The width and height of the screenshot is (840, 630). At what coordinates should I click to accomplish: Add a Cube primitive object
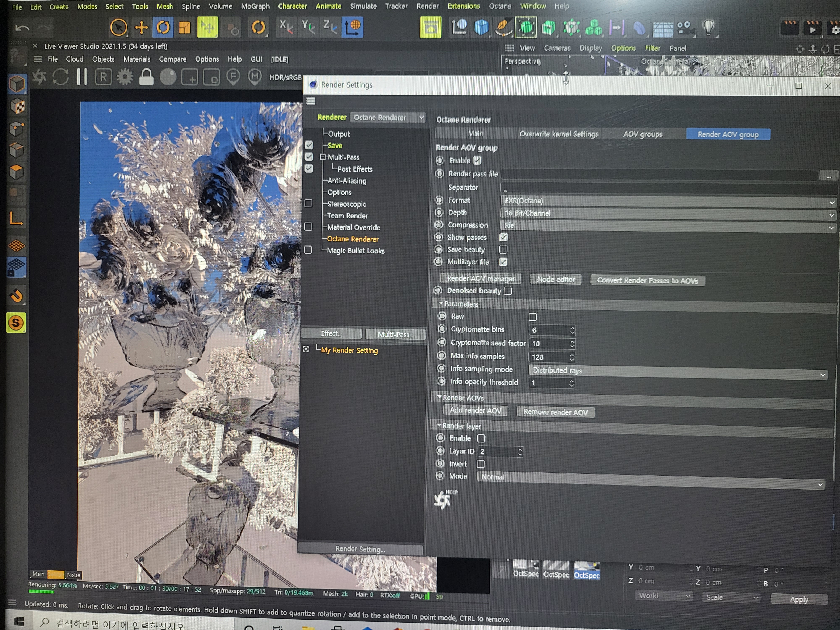coord(481,27)
